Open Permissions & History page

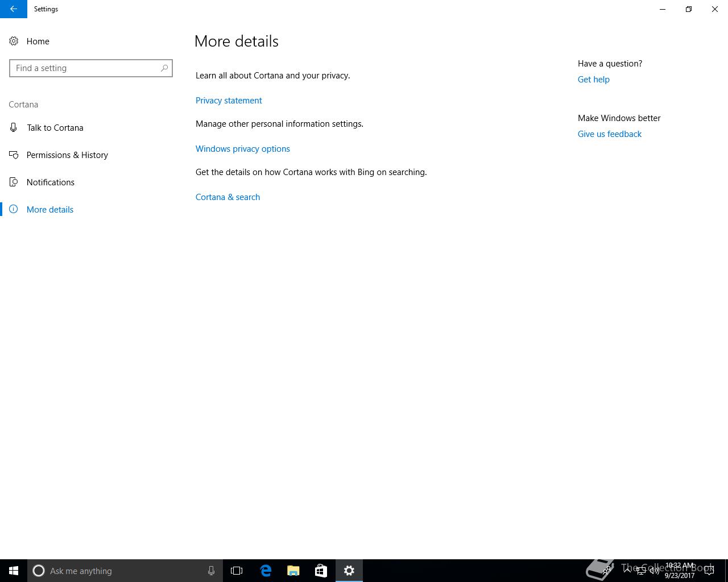67,155
